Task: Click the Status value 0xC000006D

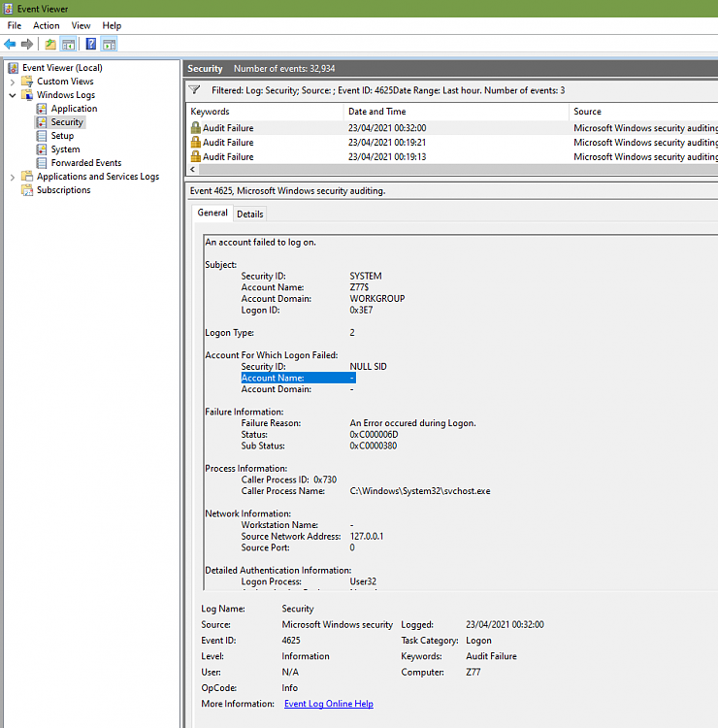Action: [374, 435]
